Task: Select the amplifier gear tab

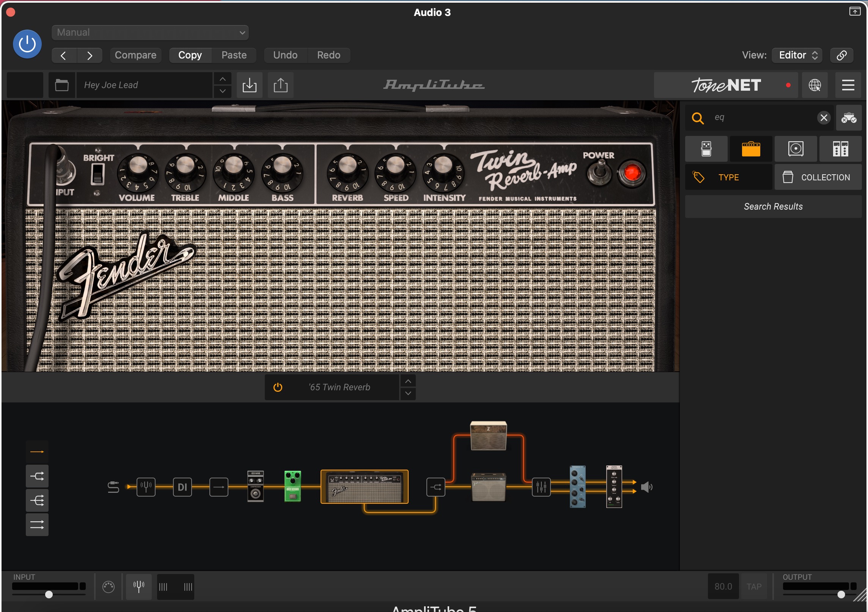Action: [751, 149]
